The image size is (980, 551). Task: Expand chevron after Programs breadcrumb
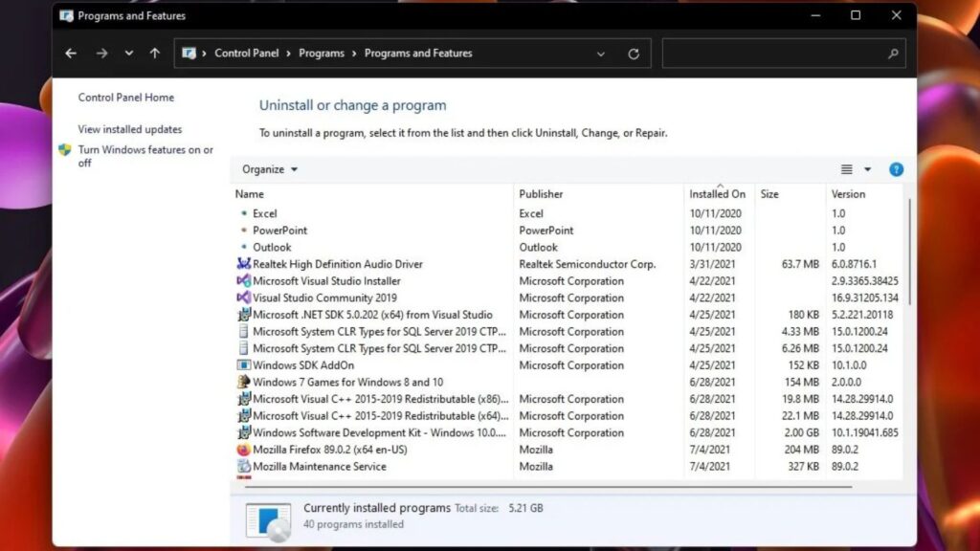click(354, 54)
